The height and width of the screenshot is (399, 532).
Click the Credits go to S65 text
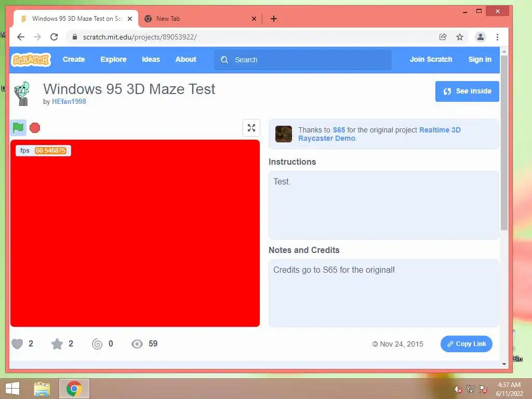334,270
